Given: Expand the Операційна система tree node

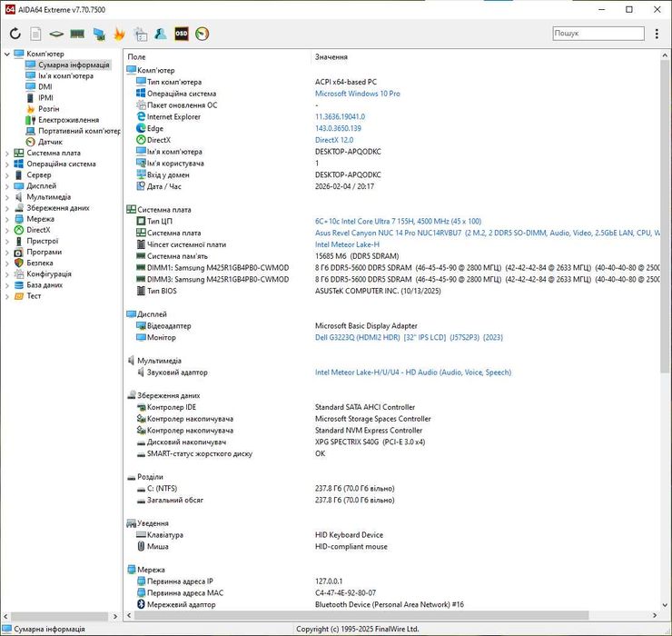Looking at the screenshot, I should 6,164.
